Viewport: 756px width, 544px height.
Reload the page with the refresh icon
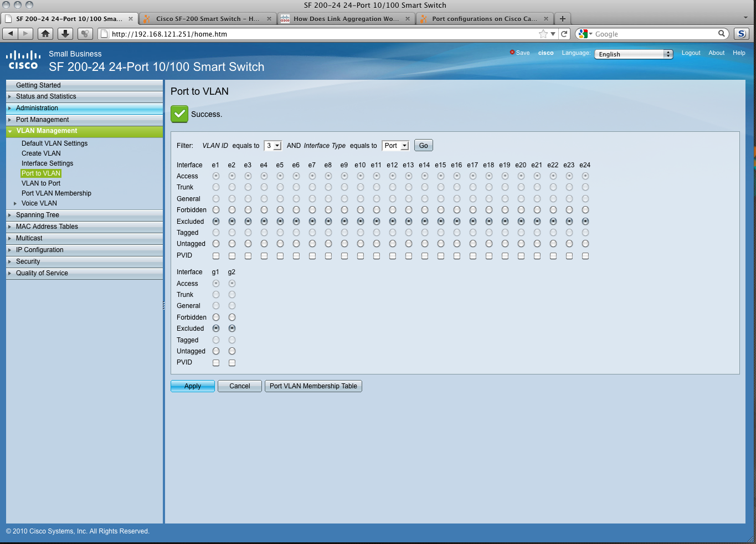point(564,34)
